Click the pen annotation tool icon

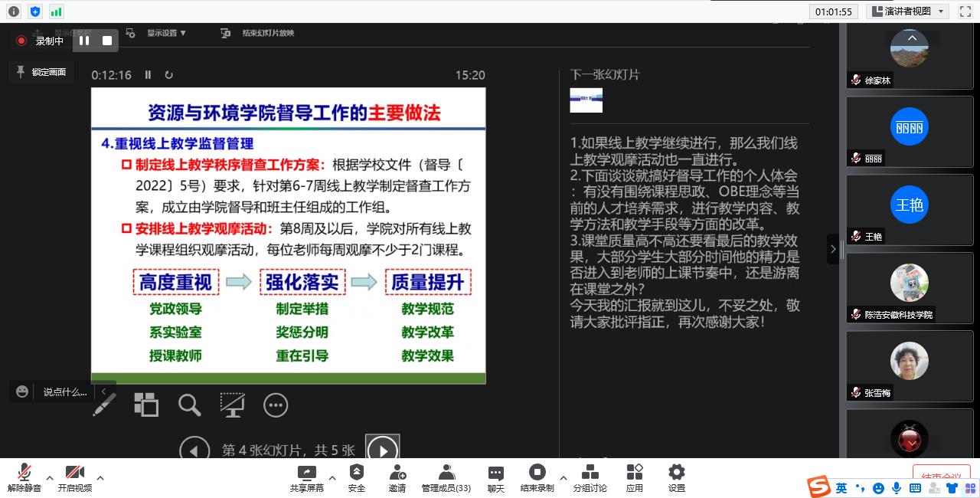(104, 405)
